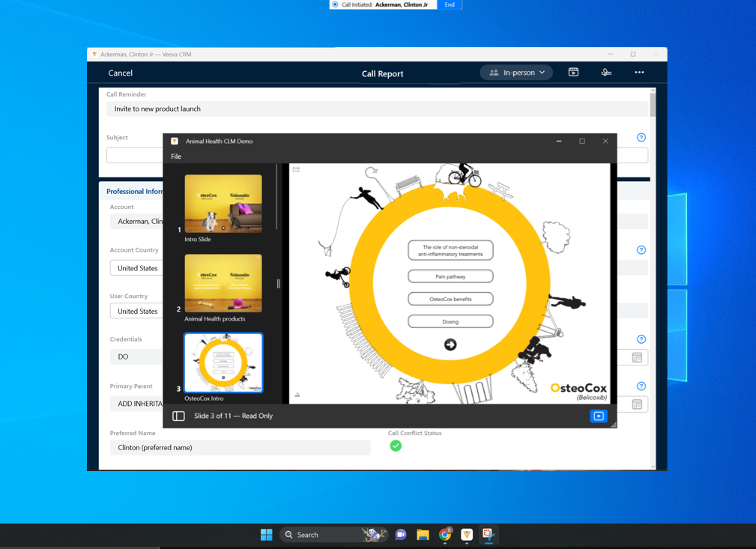This screenshot has width=756, height=549.
Task: Select the Intro Slide thumbnail
Action: [223, 204]
